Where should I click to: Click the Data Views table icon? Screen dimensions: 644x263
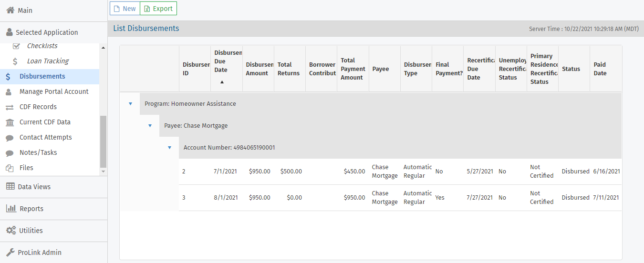pyautogui.click(x=10, y=186)
